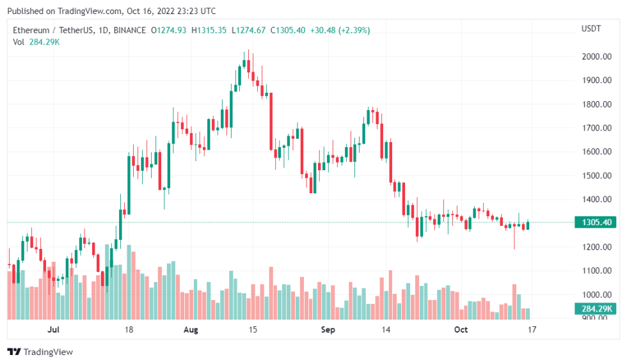Click the TradingView wordmark beside the logo
Viewport: 627px width, 364px height.
pos(49,352)
